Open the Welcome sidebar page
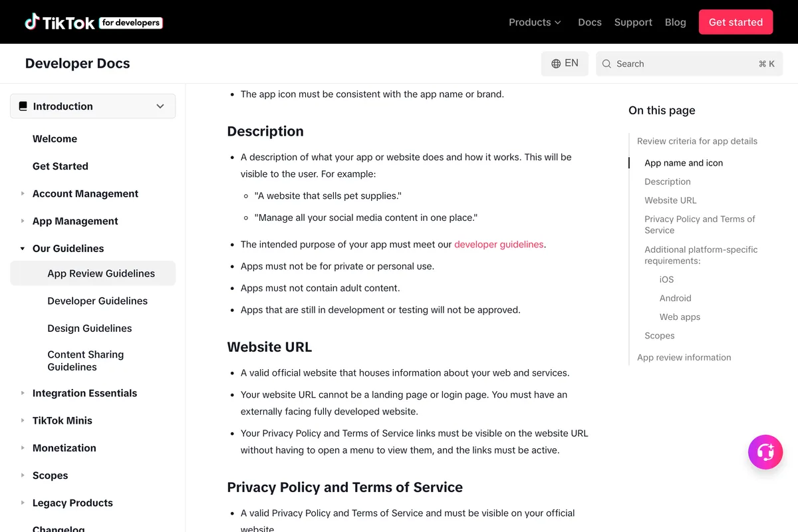Viewport: 798px width, 532px height. pos(55,139)
